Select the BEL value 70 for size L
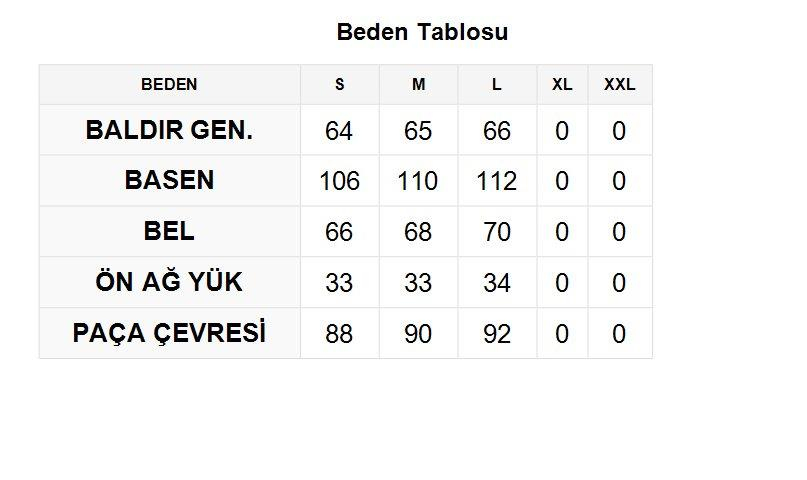The image size is (807, 480). coord(497,233)
